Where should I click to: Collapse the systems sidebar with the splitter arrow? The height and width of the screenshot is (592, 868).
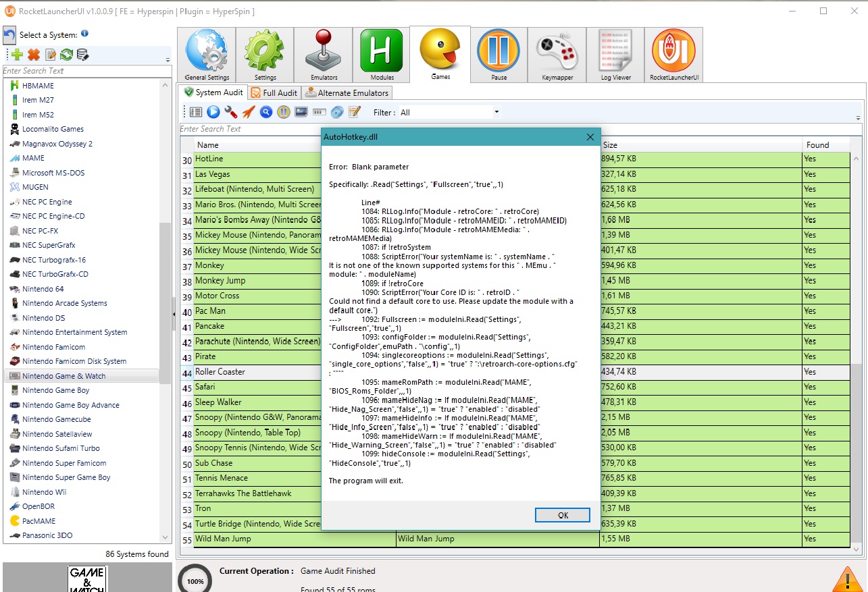pyautogui.click(x=174, y=313)
